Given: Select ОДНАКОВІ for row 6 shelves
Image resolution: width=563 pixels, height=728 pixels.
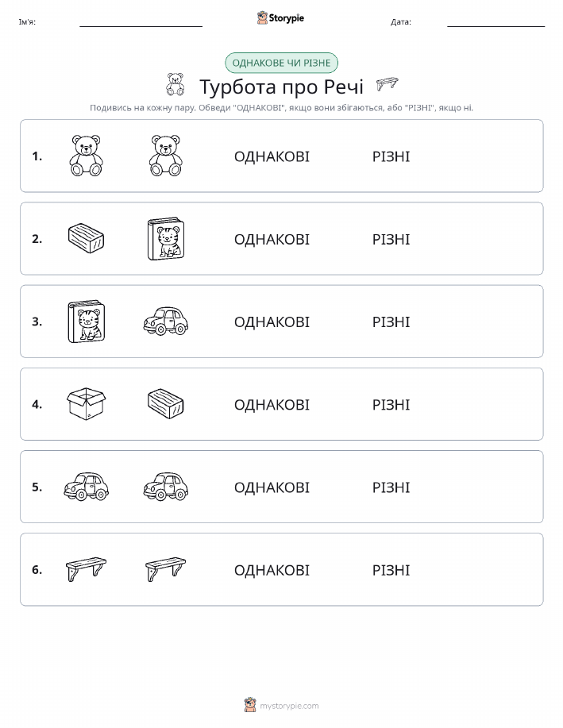Looking at the screenshot, I should (272, 570).
